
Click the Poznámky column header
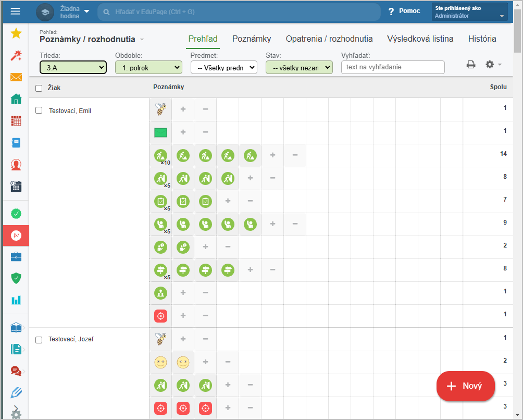(168, 87)
